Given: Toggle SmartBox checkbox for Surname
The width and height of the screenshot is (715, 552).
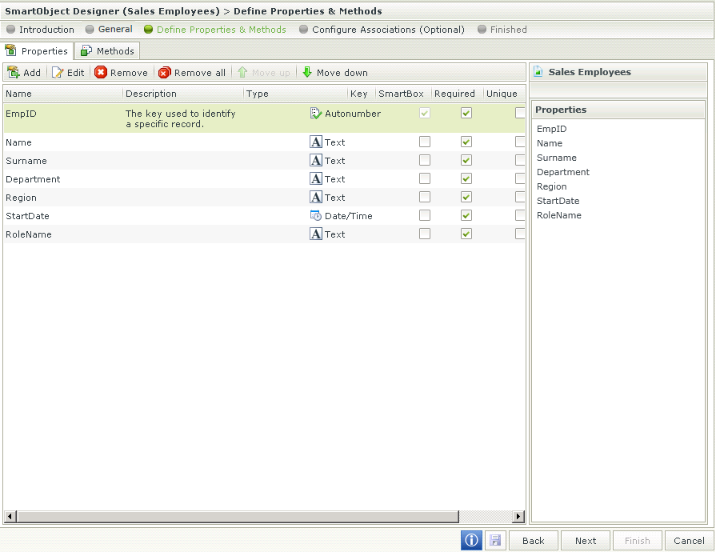Looking at the screenshot, I should (425, 160).
